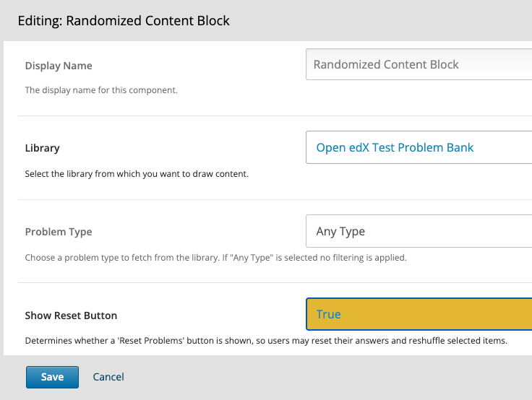The image size is (532, 400).
Task: Select the 'Open edX Test Problem Bank' value
Action: pos(395,147)
